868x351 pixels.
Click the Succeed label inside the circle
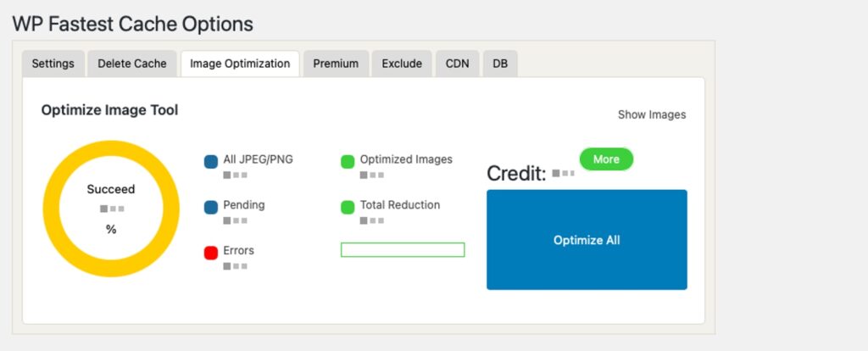(x=111, y=189)
